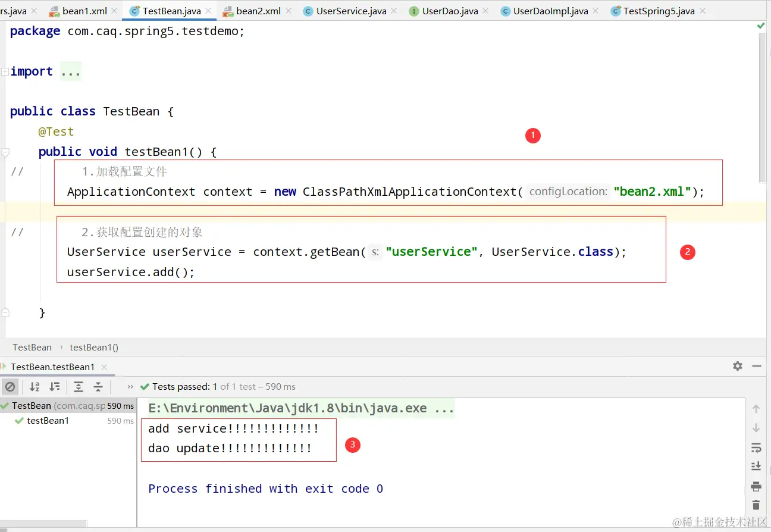The image size is (771, 532).
Task: Sort test results by duration
Action: [55, 387]
